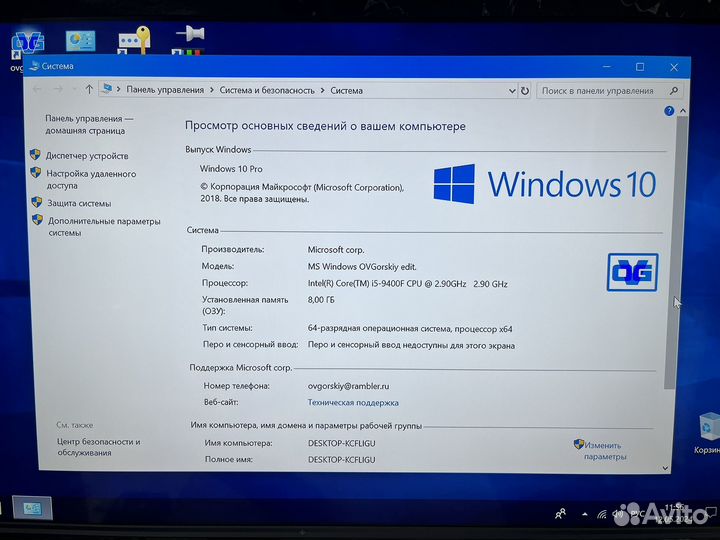720x540 pixels.
Task: Open Панель управления — домашняя страница
Action: click(x=89, y=124)
